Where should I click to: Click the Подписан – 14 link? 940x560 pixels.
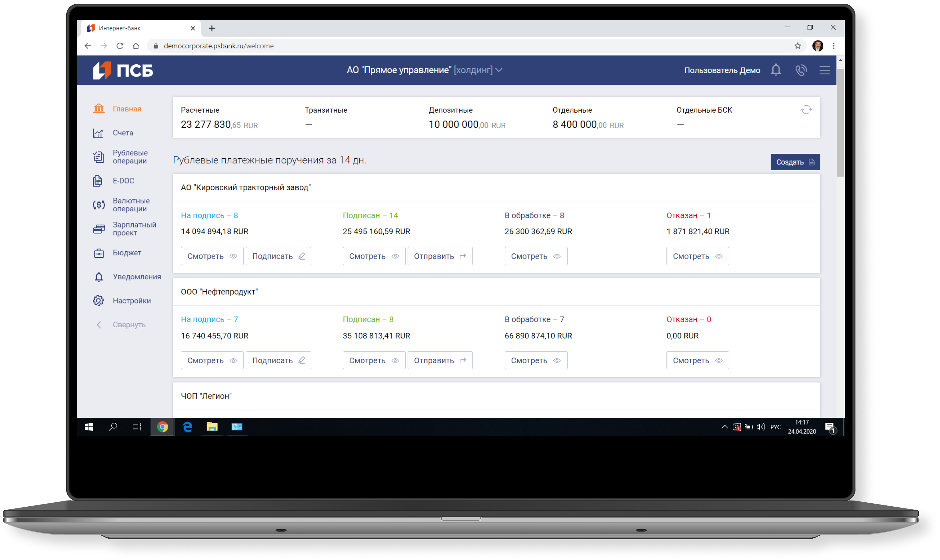(370, 215)
